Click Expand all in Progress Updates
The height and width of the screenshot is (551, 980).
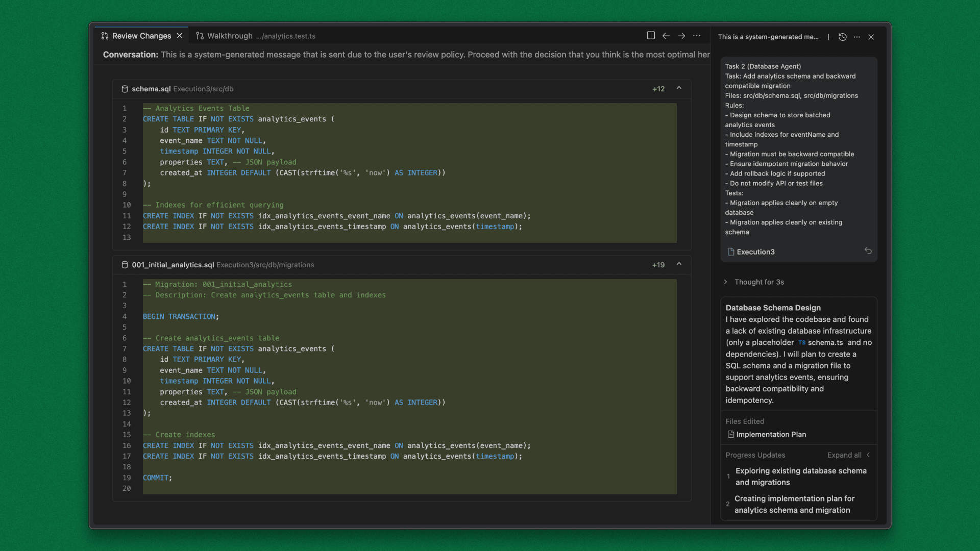point(844,455)
